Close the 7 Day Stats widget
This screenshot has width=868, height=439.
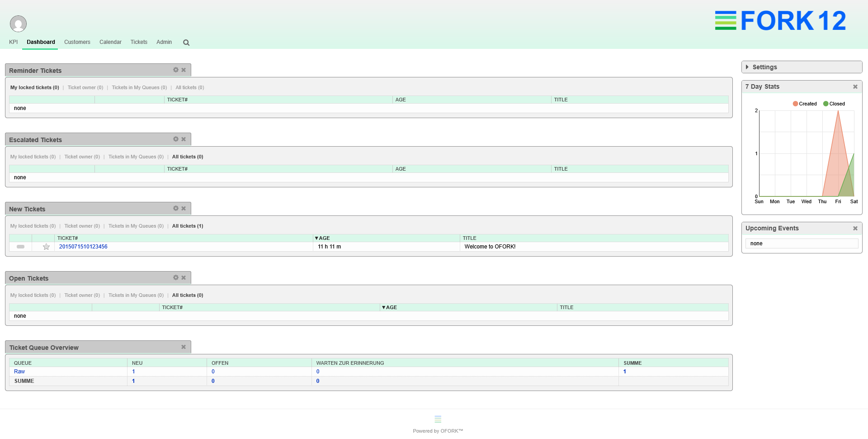coord(855,86)
